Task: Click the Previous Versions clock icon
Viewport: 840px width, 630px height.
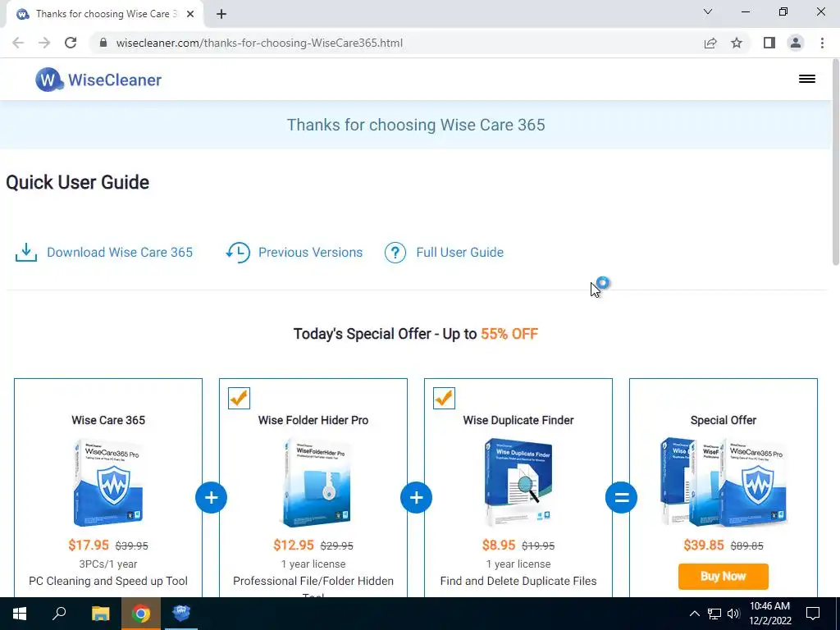Action: pyautogui.click(x=238, y=253)
